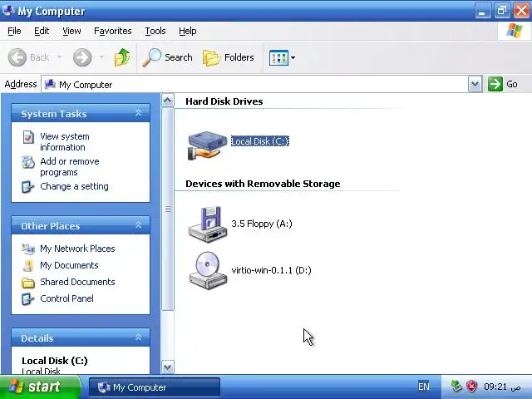
Task: Click the sidebar scrollbar thumb
Action: point(168,209)
